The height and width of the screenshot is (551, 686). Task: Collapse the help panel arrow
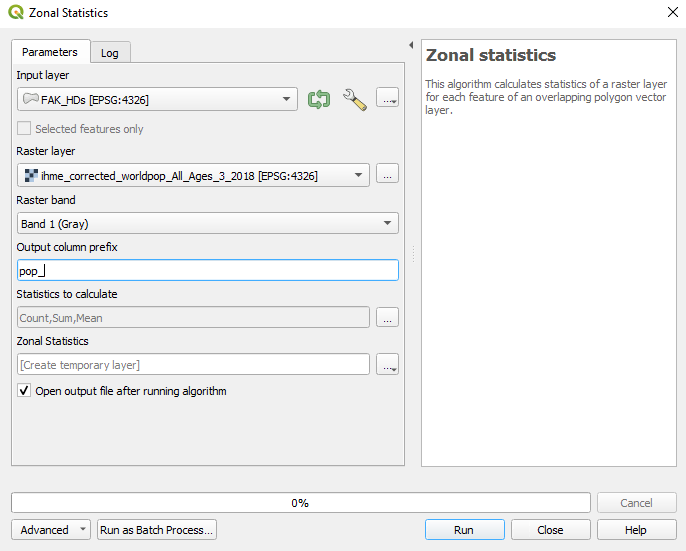coord(411,45)
